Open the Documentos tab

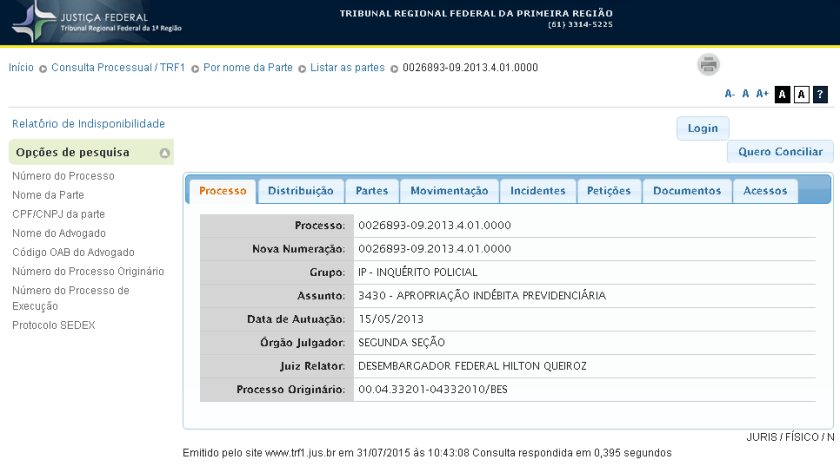pyautogui.click(x=687, y=191)
